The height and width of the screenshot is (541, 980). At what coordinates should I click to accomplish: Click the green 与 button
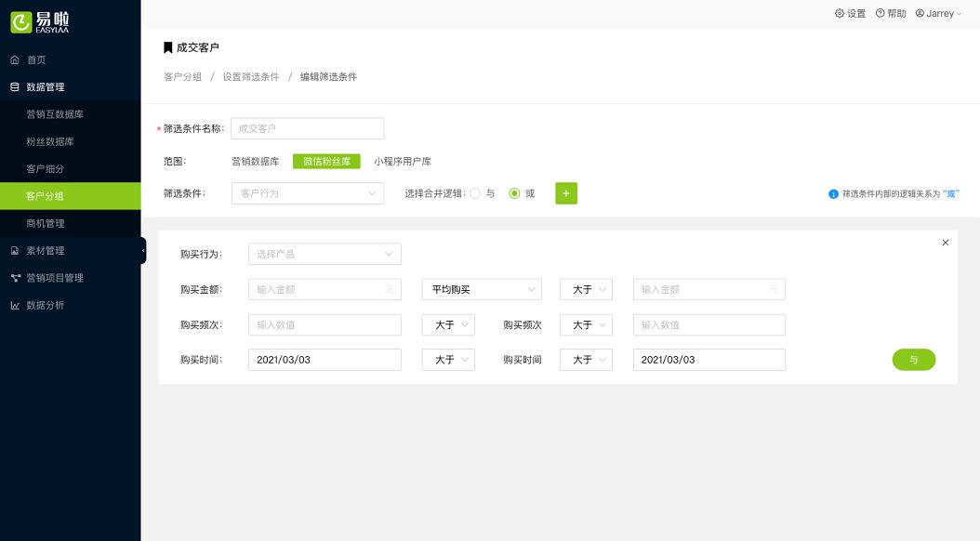point(913,360)
